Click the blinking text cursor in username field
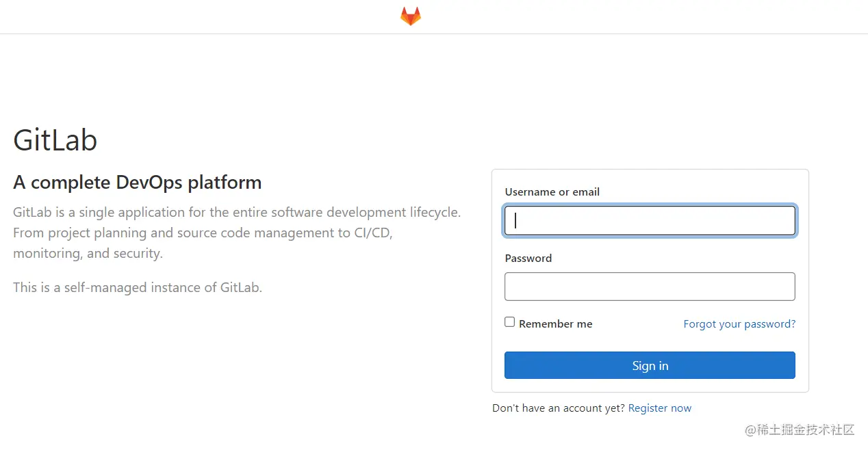 pyautogui.click(x=515, y=220)
